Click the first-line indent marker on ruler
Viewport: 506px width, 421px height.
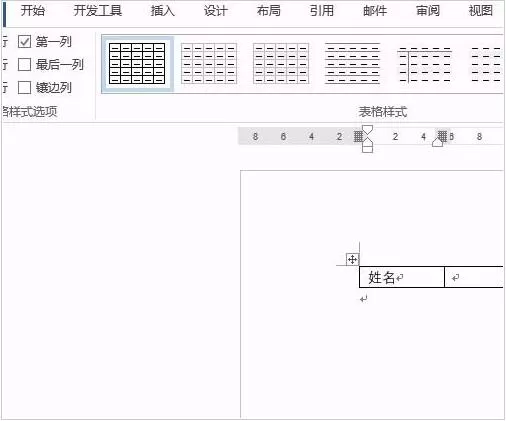click(x=367, y=129)
